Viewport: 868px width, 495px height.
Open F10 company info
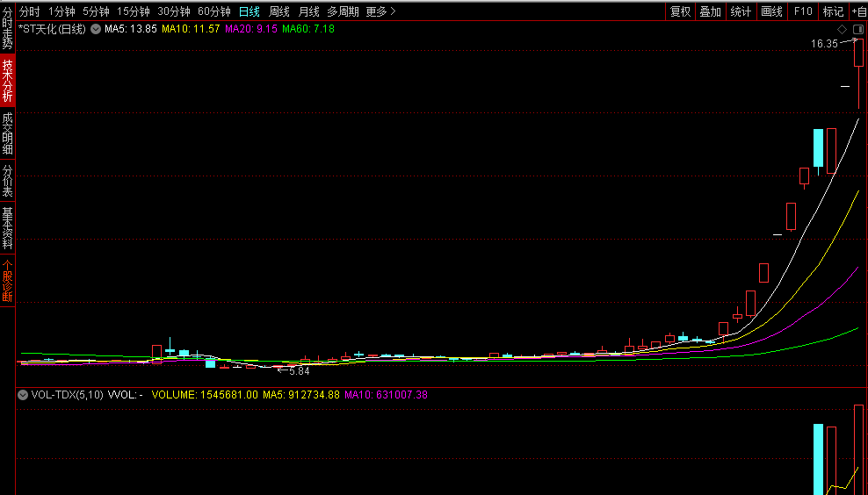click(803, 11)
